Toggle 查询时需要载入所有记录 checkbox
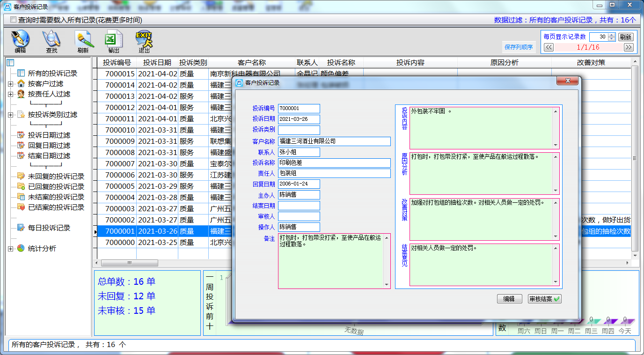 pyautogui.click(x=13, y=20)
